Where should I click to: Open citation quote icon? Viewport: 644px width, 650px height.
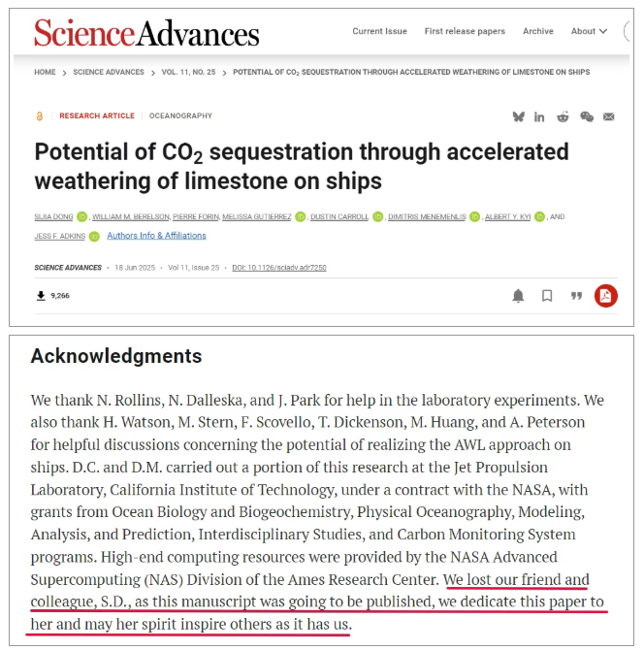(x=576, y=296)
